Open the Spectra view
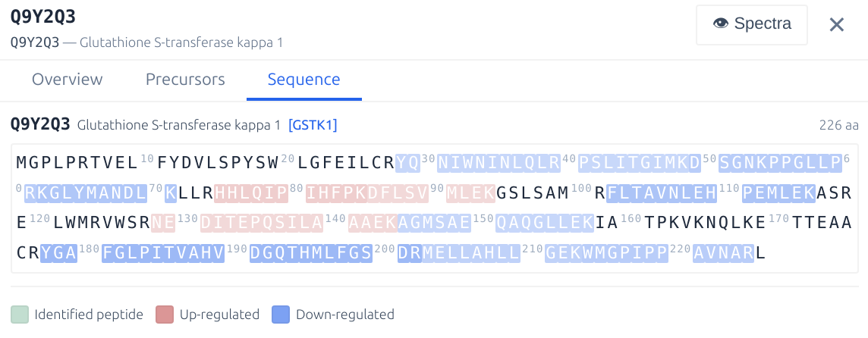The image size is (868, 338). coord(752,24)
